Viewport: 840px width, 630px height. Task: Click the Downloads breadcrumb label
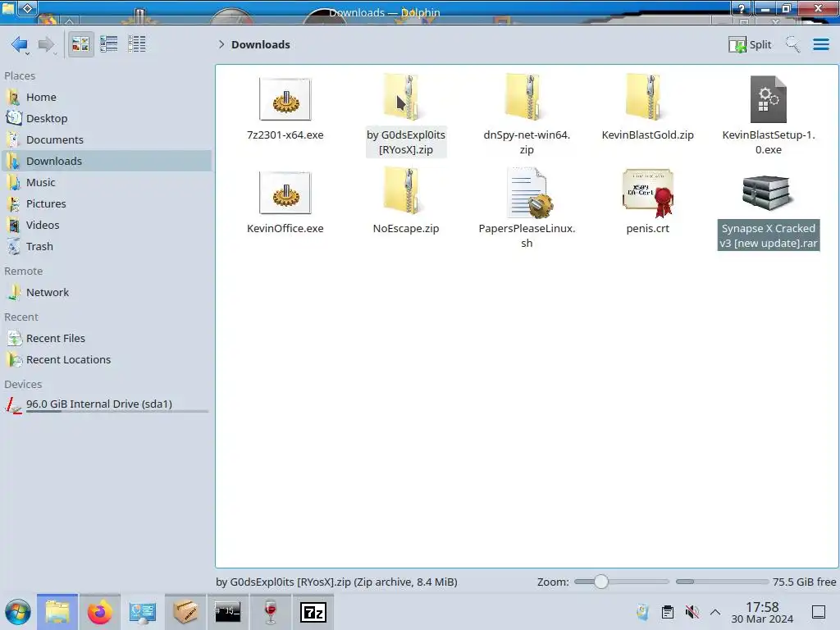pyautogui.click(x=261, y=44)
